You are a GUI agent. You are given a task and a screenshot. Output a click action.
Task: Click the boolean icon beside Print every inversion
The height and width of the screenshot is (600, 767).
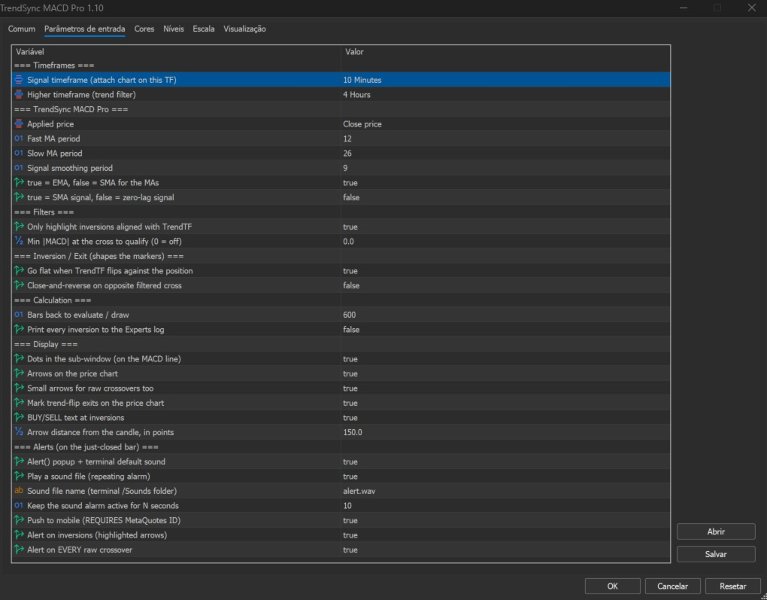pyautogui.click(x=19, y=329)
